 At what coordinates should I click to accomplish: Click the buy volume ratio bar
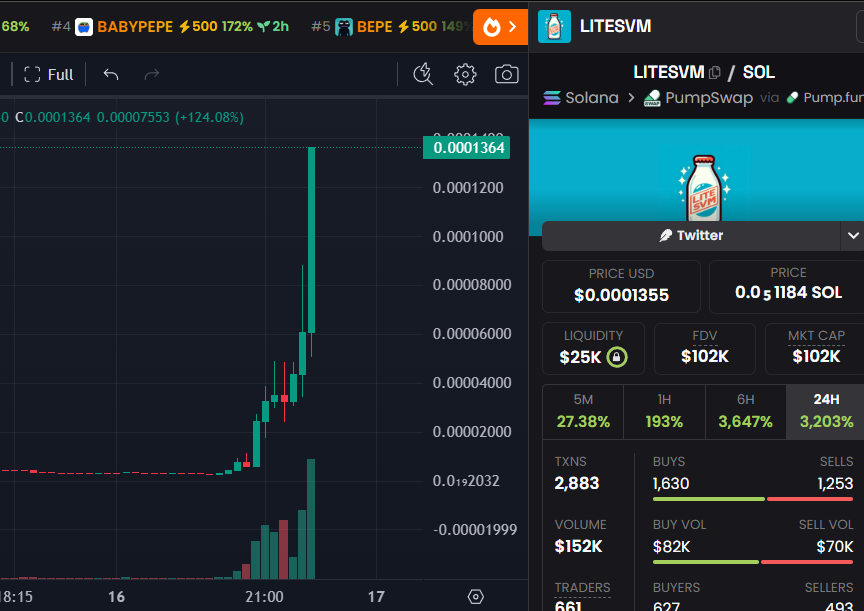[753, 562]
